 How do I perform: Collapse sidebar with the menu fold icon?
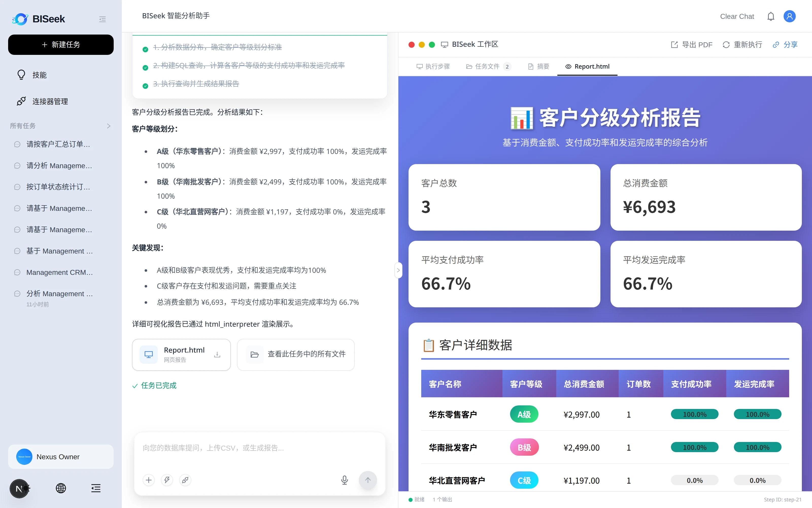[102, 19]
